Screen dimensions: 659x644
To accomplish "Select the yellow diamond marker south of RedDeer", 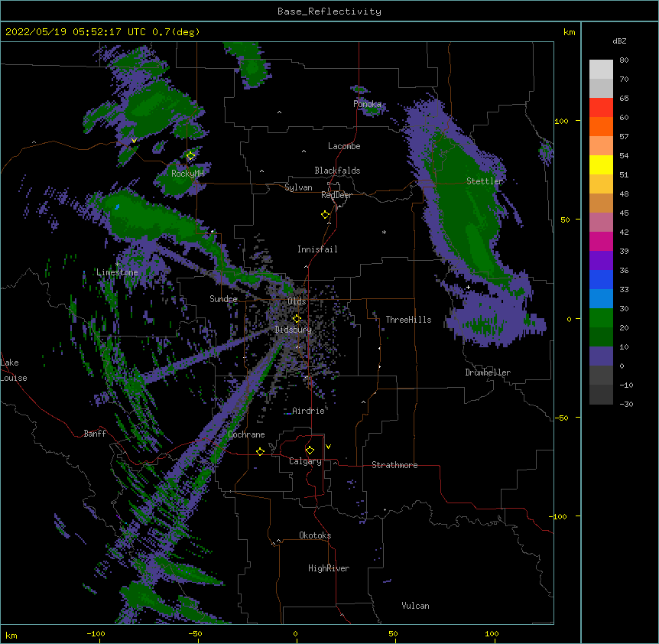I will point(326,215).
